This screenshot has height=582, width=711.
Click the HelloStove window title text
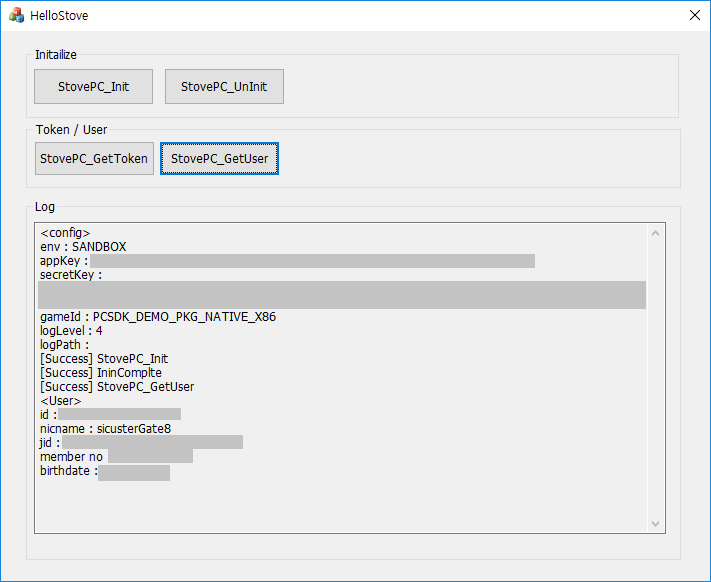pos(59,15)
